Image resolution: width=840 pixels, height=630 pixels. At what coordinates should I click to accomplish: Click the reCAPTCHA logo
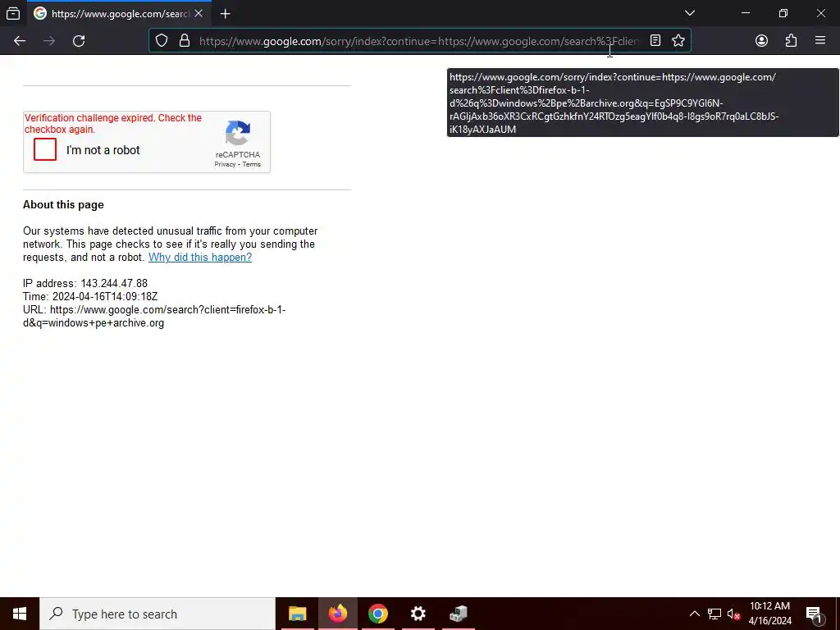click(x=238, y=133)
